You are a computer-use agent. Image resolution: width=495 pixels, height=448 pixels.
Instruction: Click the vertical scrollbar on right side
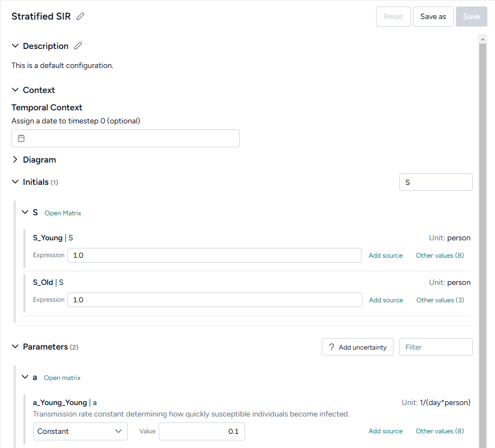coord(483,217)
